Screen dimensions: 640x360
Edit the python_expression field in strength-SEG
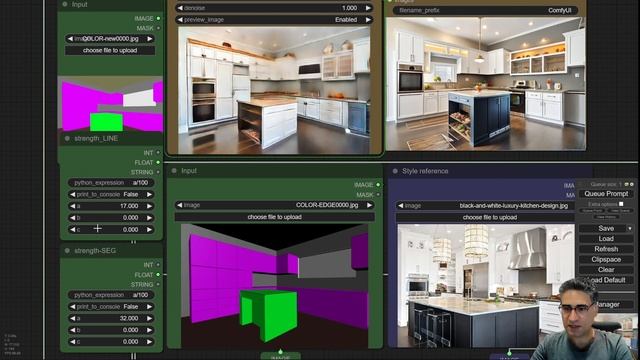(111, 295)
